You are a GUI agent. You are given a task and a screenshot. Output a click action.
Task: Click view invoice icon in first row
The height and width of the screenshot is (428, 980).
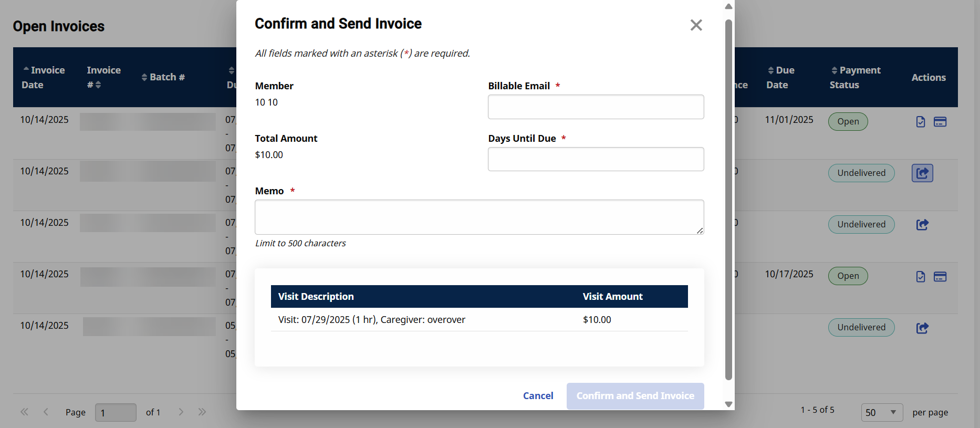[921, 122]
